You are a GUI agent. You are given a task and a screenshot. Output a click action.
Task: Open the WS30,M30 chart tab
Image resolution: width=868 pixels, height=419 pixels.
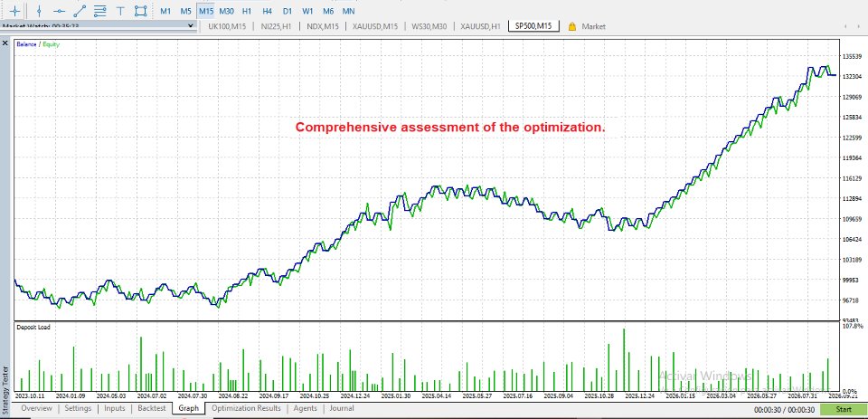[x=429, y=26]
